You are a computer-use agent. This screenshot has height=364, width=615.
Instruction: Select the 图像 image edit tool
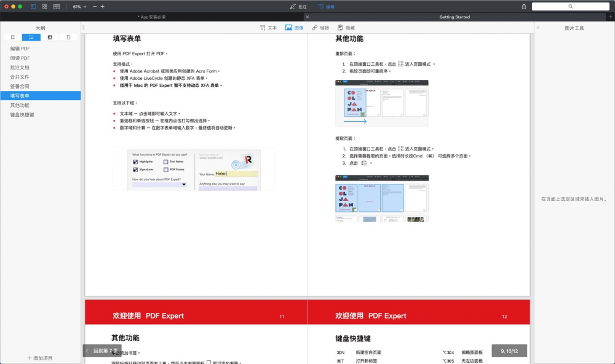(x=294, y=28)
